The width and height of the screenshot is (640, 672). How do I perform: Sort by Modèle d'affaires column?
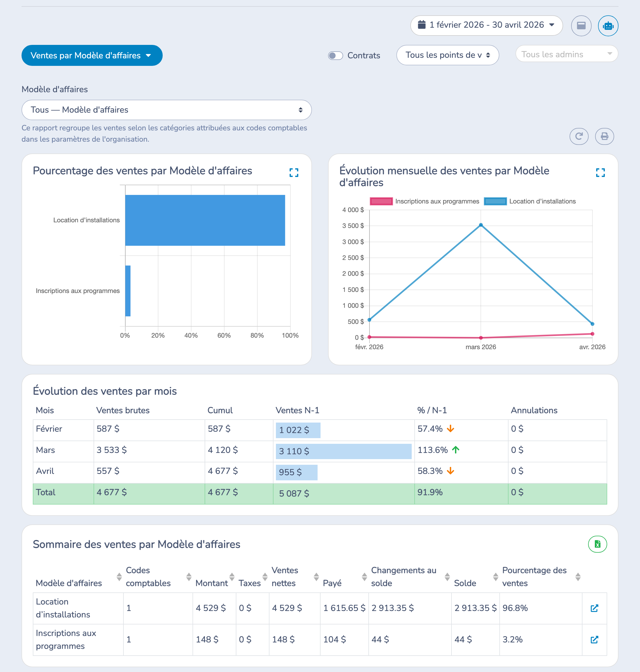[119, 577]
